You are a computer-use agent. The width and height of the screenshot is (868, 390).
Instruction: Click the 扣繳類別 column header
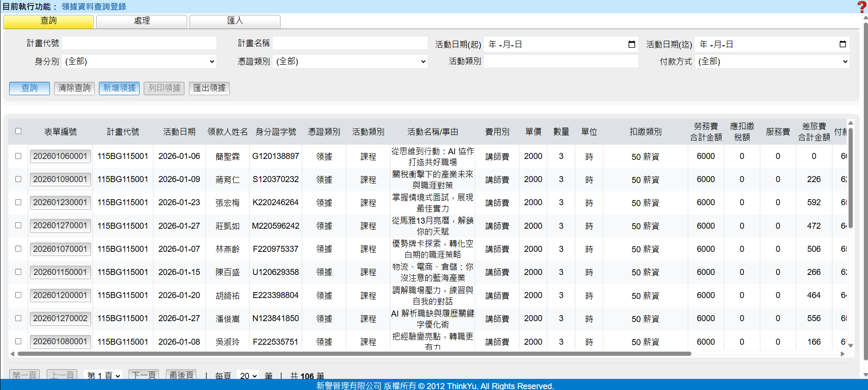tap(646, 132)
